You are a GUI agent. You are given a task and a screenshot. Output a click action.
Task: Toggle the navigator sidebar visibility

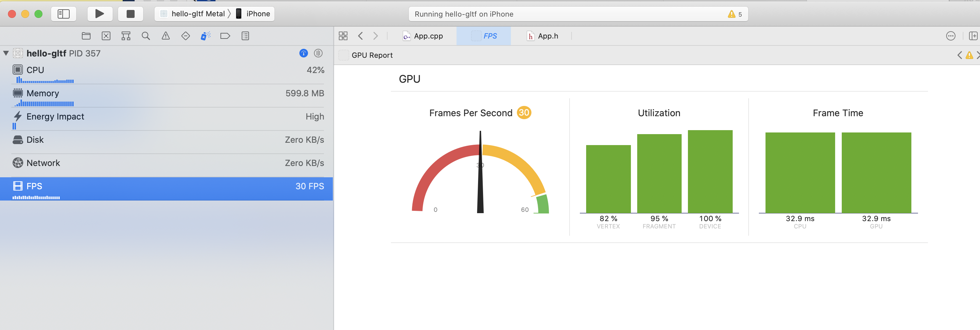[64, 14]
